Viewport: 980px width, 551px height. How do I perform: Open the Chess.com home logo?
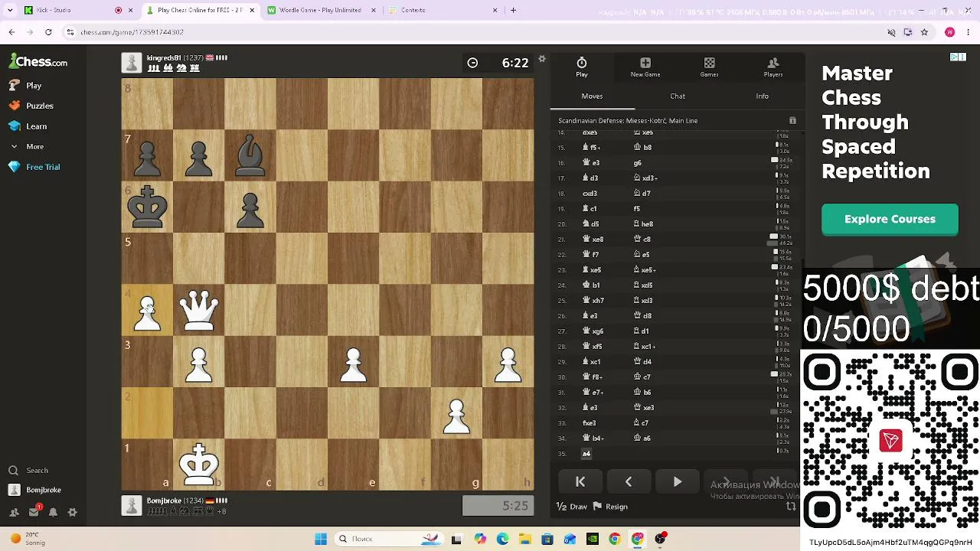[38, 61]
